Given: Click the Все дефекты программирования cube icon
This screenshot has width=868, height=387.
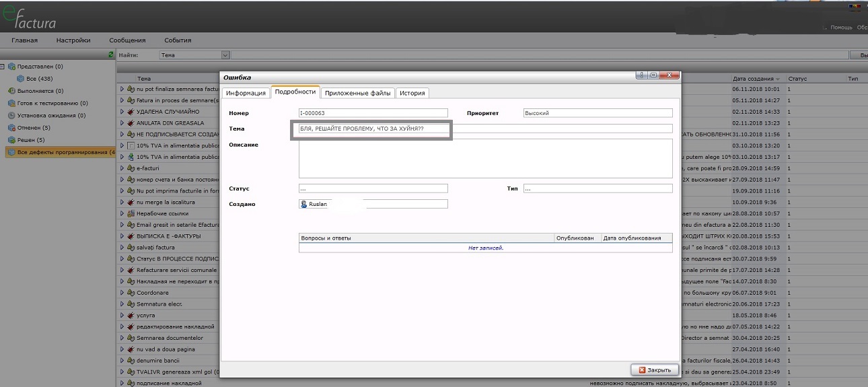Looking at the screenshot, I should (x=11, y=152).
